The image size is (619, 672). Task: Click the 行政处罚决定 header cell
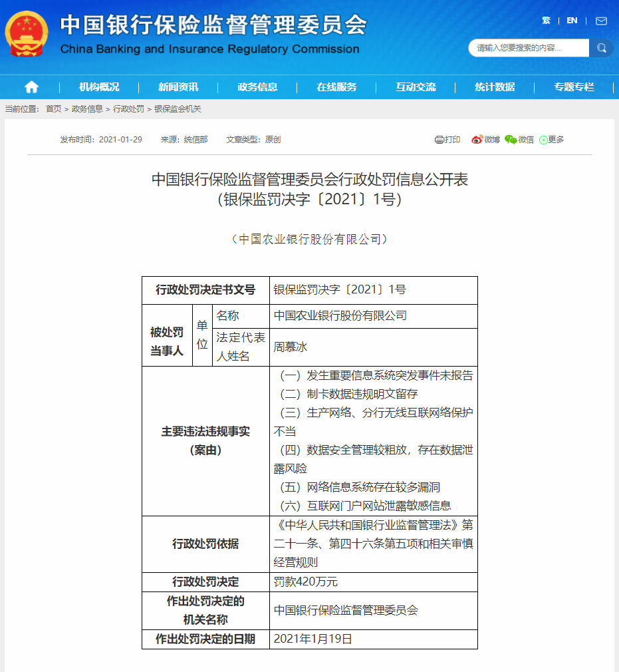coord(205,582)
